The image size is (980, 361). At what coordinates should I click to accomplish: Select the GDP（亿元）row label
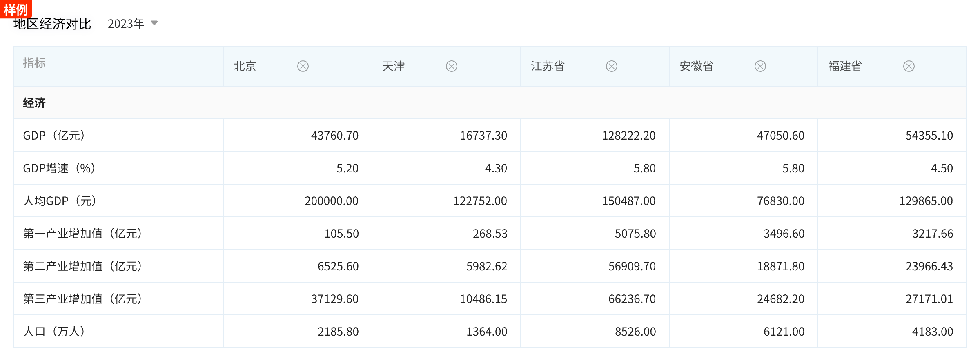pos(54,136)
